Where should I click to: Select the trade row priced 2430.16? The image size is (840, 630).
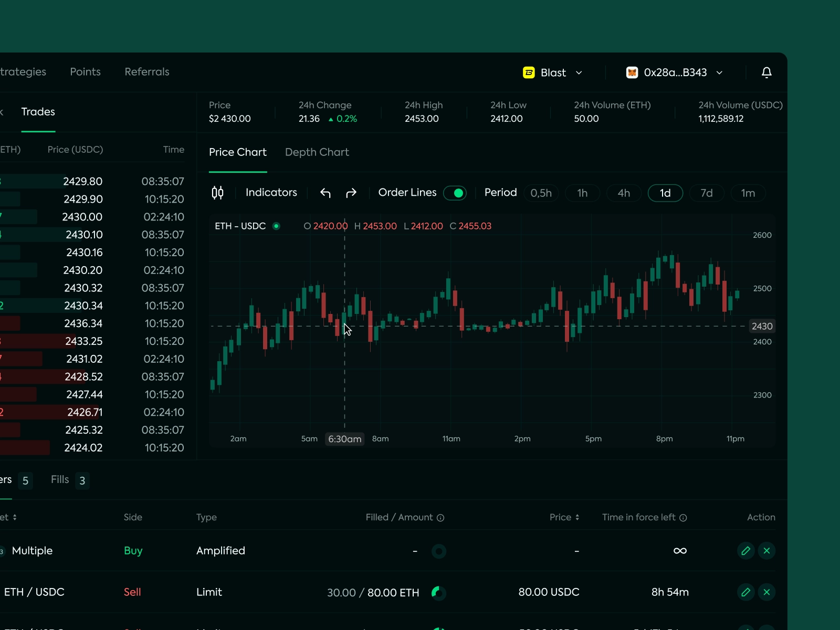92,253
